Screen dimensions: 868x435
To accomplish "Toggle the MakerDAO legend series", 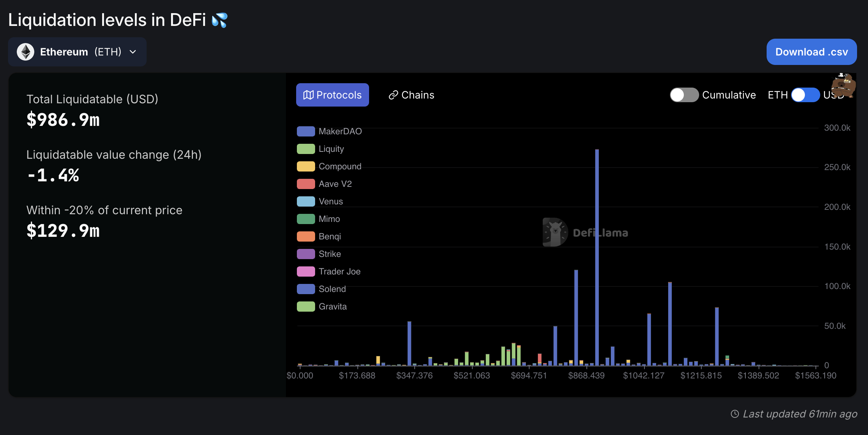I will [x=340, y=131].
